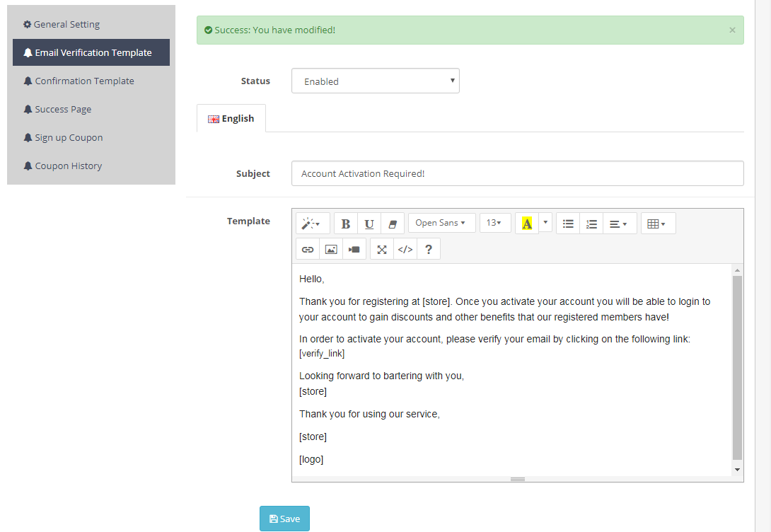This screenshot has width=771, height=532.
Task: Click the insert link icon
Action: point(308,249)
